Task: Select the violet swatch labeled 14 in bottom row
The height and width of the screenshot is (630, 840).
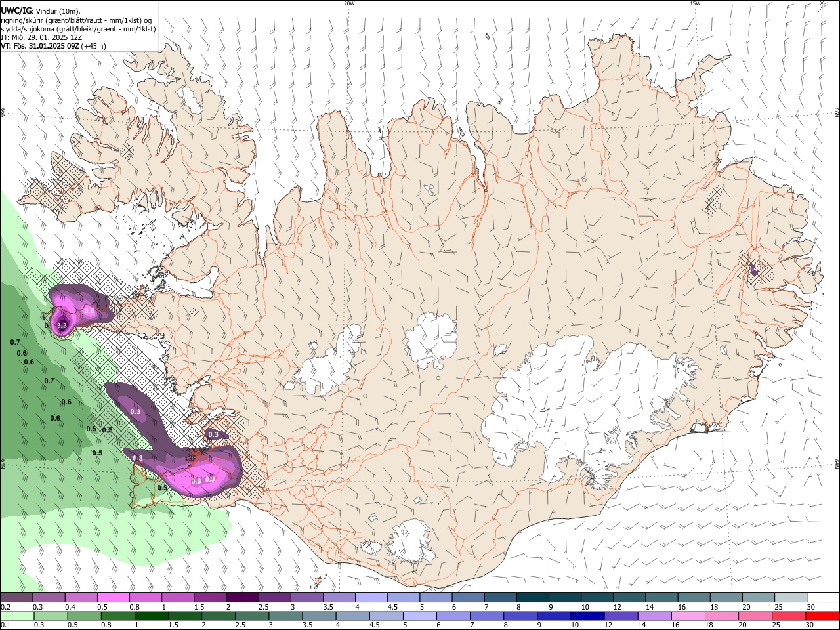Action: pyautogui.click(x=655, y=616)
